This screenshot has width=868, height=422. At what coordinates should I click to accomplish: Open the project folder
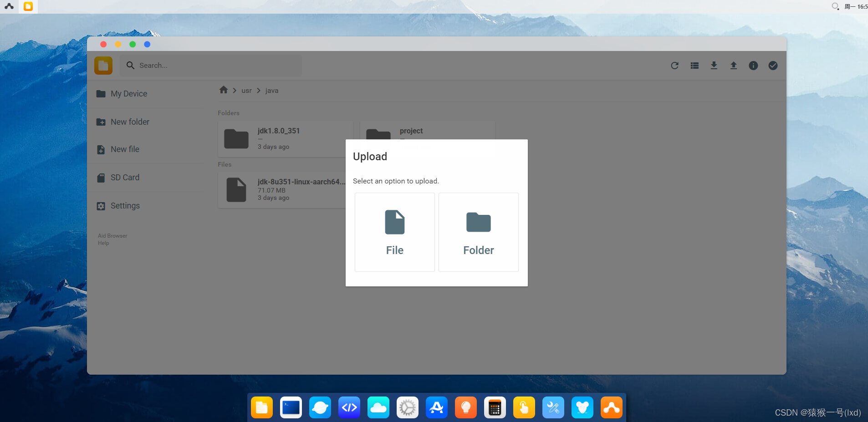pos(427,131)
